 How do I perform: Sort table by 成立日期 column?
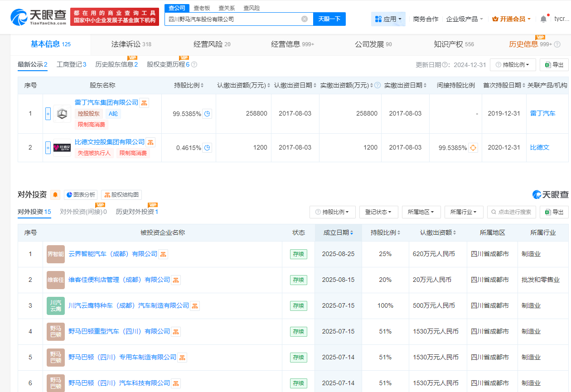click(338, 232)
